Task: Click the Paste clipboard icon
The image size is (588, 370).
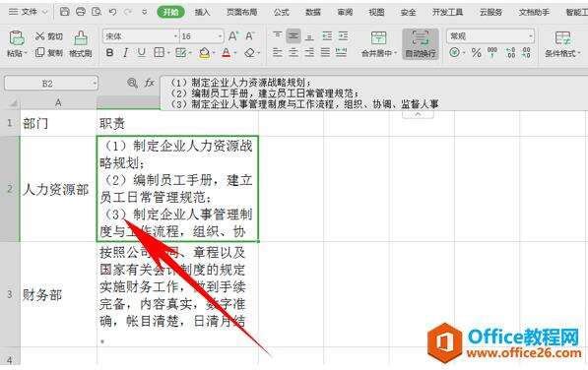Action: pyautogui.click(x=17, y=38)
